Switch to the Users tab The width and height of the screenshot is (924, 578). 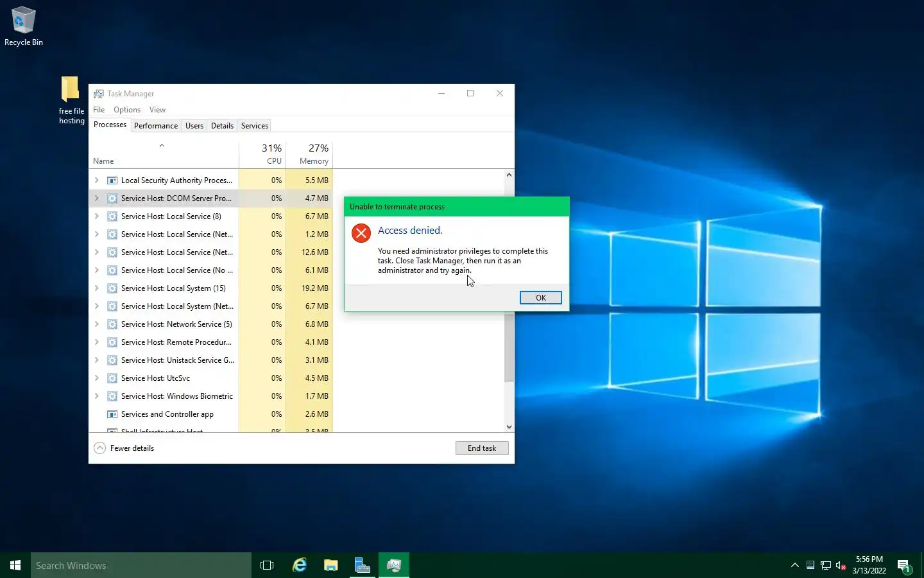194,126
